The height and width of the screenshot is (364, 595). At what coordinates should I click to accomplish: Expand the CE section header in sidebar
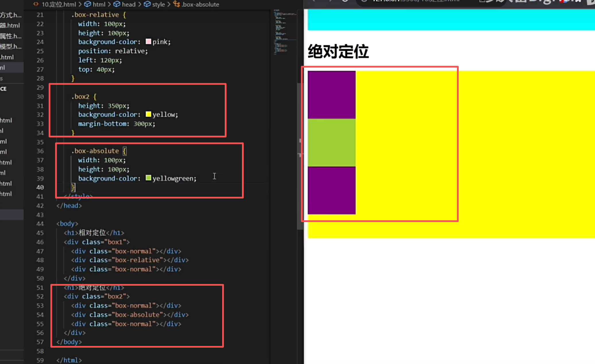click(x=3, y=89)
